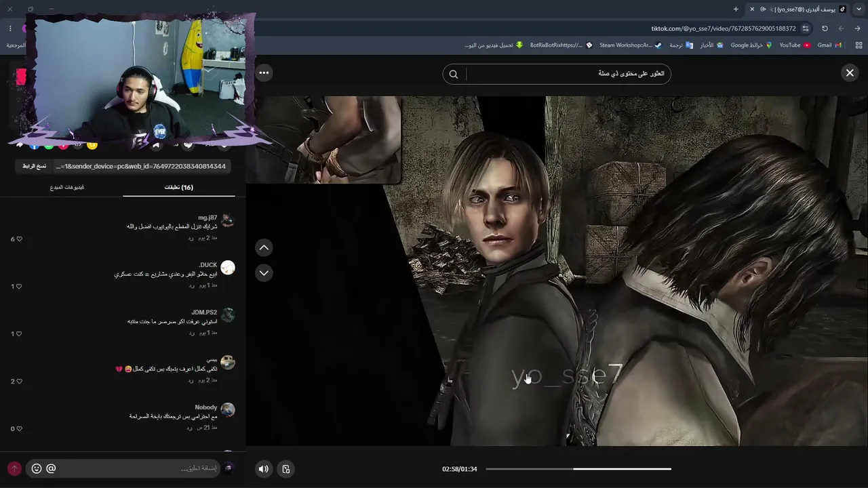Like the comment by Nobody
Image resolution: width=868 pixels, height=488 pixels.
click(19, 428)
